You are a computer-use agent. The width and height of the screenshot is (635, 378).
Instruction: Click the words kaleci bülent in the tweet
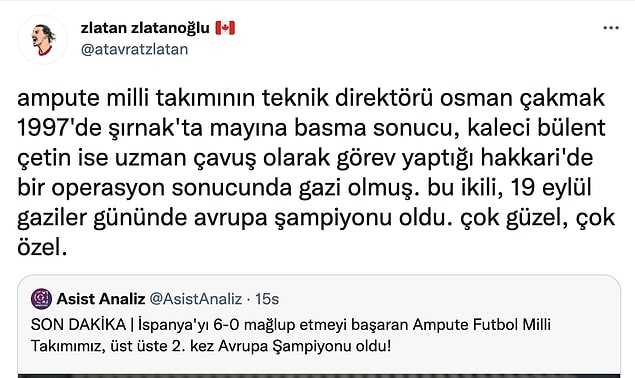[537, 128]
